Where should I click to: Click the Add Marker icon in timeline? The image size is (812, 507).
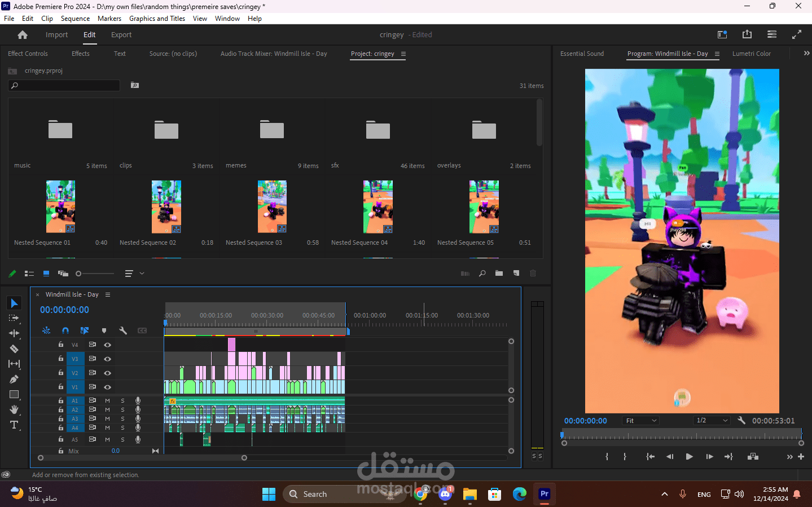104,330
